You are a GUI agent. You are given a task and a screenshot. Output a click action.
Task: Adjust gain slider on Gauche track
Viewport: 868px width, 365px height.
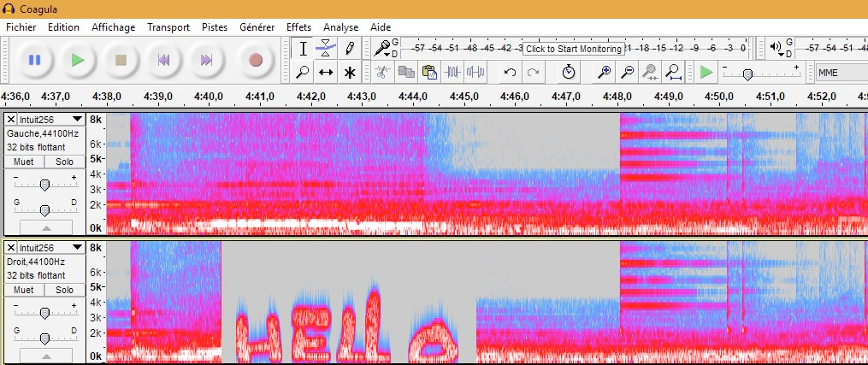point(44,185)
